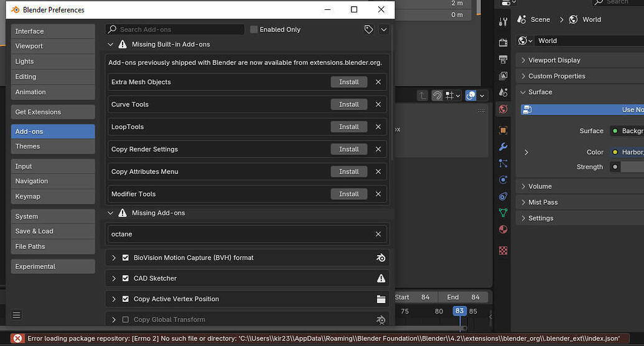The image size is (644, 346).
Task: Dismiss Extra Mesh Objects with its X
Action: [378, 82]
